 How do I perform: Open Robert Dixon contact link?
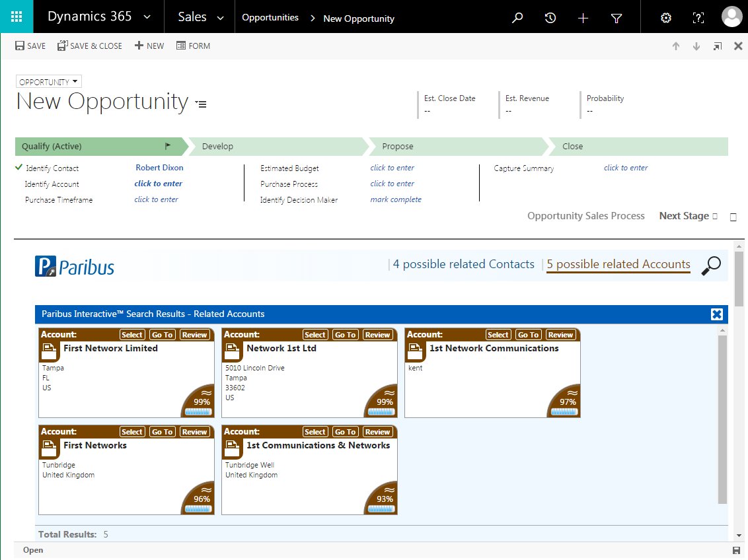159,168
